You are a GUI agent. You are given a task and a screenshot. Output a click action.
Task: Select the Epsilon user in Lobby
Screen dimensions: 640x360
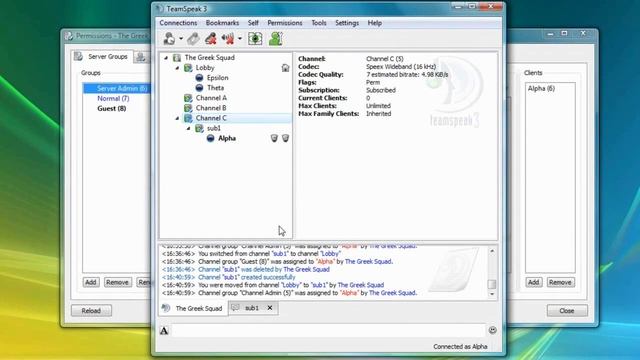[217, 78]
